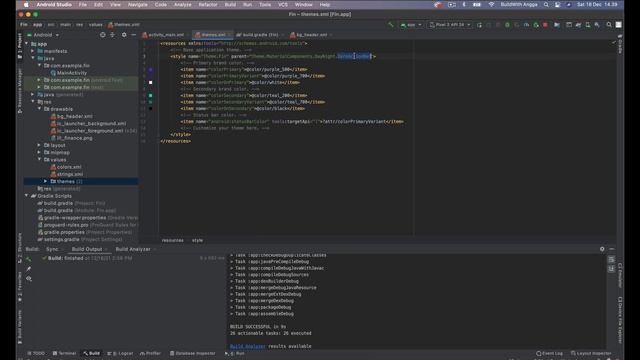
Task: Open the Logcat tool window
Action: tap(120, 353)
